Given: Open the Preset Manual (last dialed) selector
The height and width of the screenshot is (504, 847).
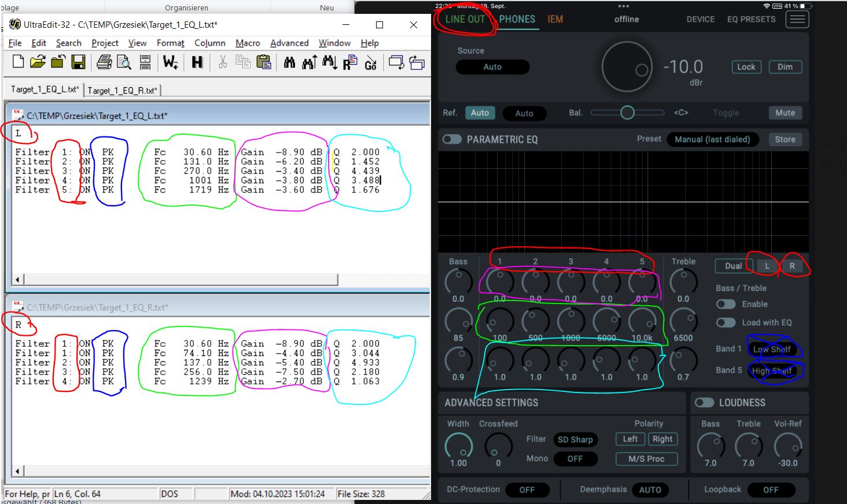Looking at the screenshot, I should (x=712, y=139).
